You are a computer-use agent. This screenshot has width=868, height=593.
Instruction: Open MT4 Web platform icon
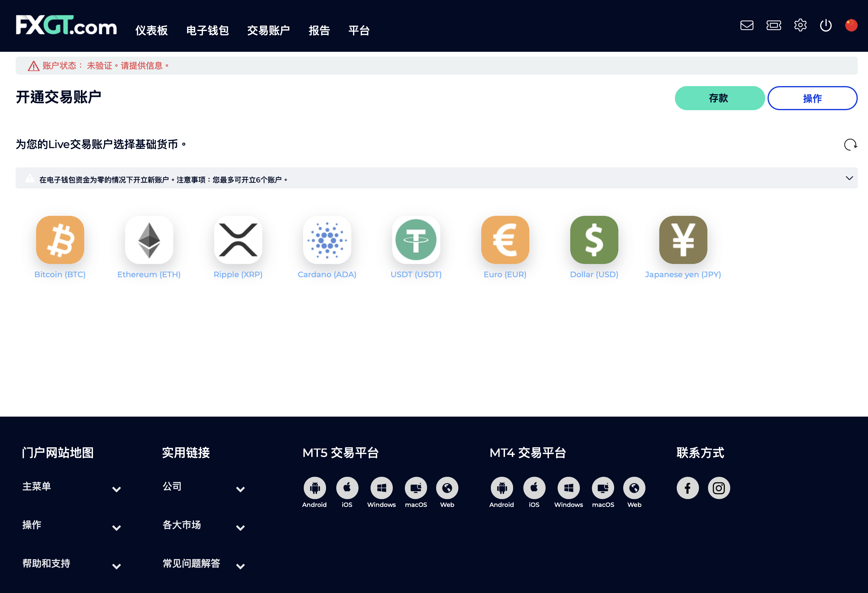[x=634, y=488]
